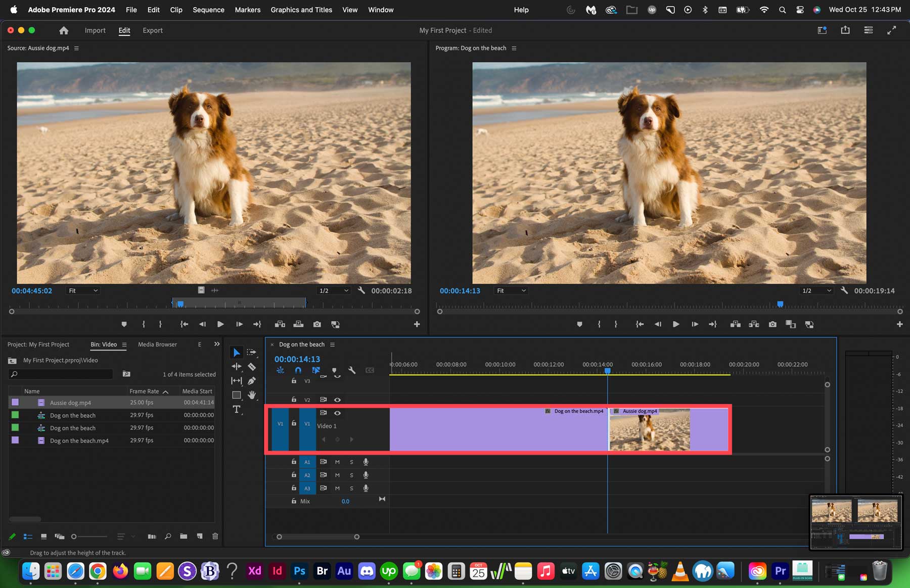Viewport: 910px width, 588px height.
Task: Expand the Fit zoom dropdown in Source monitor
Action: click(x=82, y=290)
